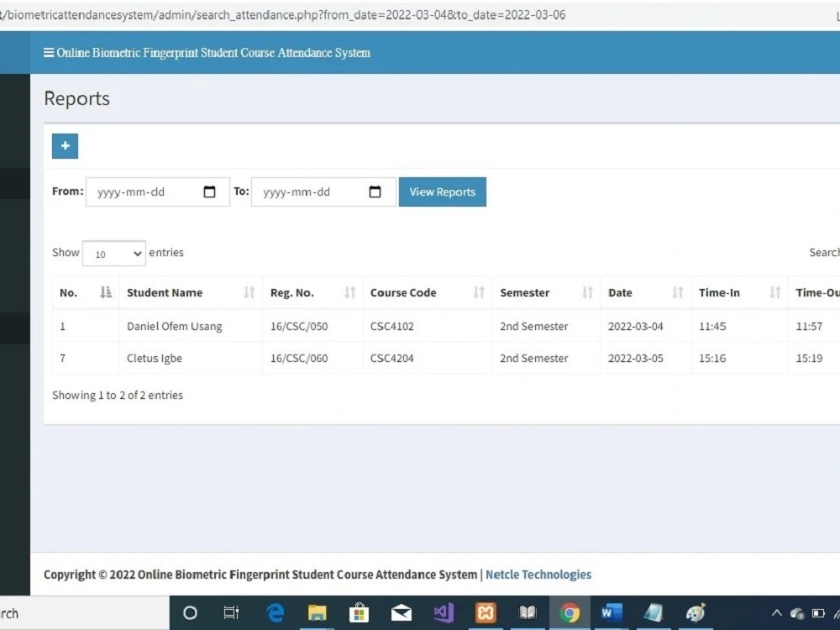Open XAMPP from the taskbar

pyautogui.click(x=486, y=612)
